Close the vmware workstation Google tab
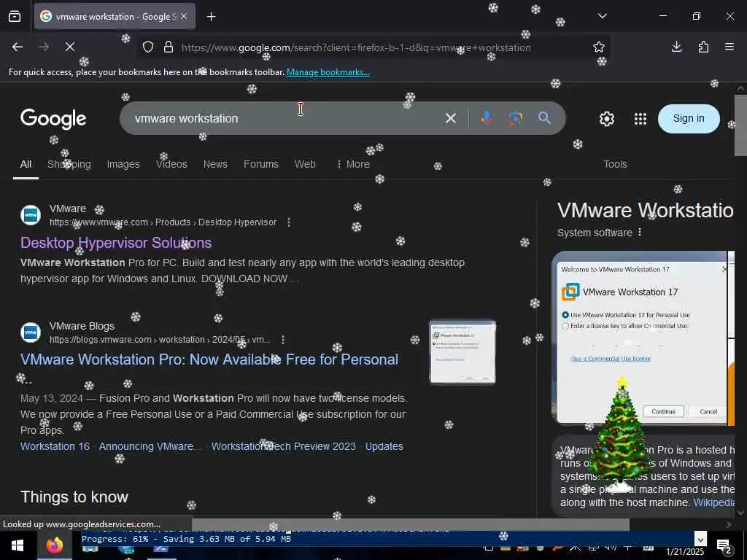This screenshot has width=747, height=560. (184, 17)
